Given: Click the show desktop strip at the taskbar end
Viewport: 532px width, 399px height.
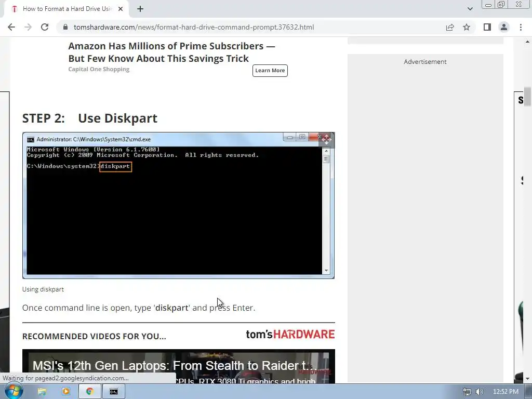Looking at the screenshot, I should click(528, 392).
